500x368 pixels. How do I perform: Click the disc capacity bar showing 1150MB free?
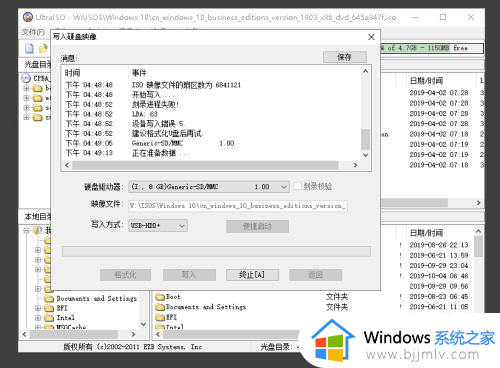[x=432, y=48]
